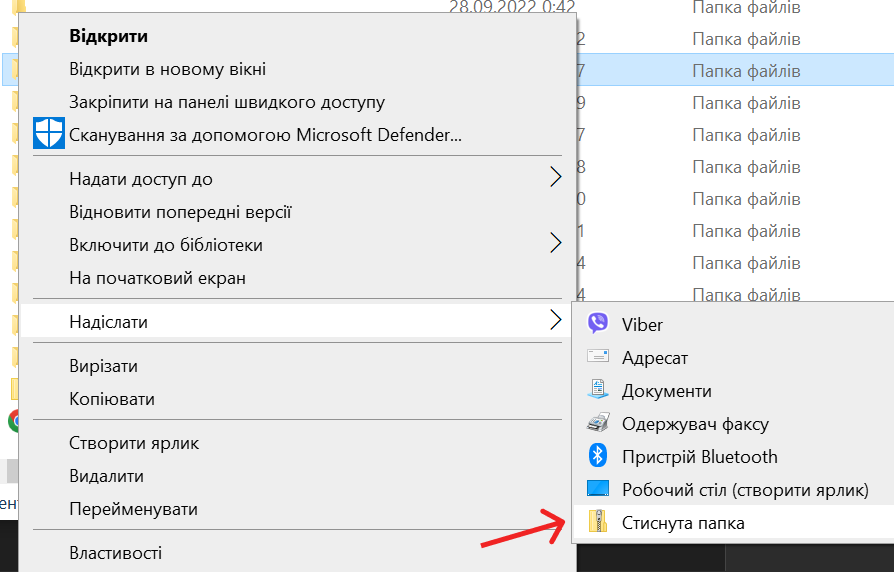Screen dimensions: 894x572
Task: Open Властивості from the context menu
Action: tap(115, 553)
